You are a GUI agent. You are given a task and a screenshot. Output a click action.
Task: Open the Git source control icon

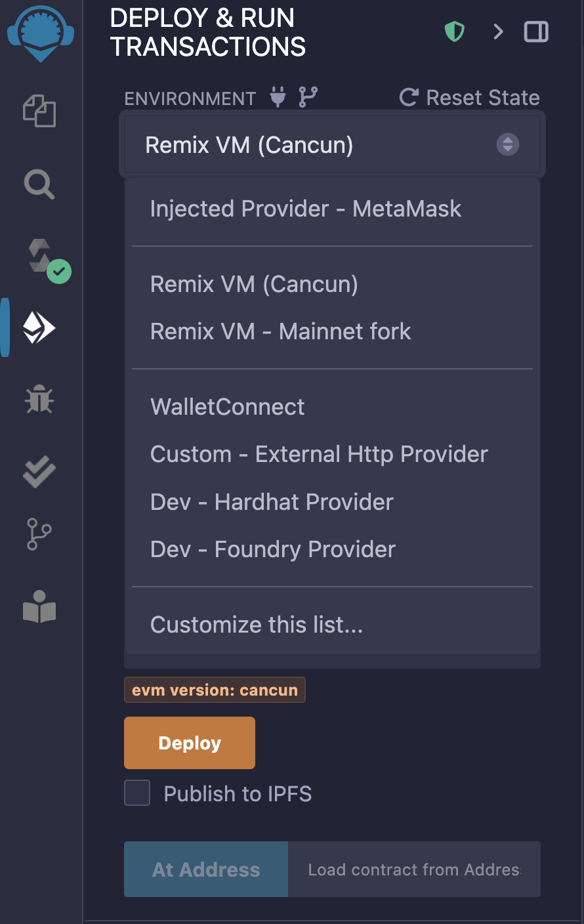point(39,534)
